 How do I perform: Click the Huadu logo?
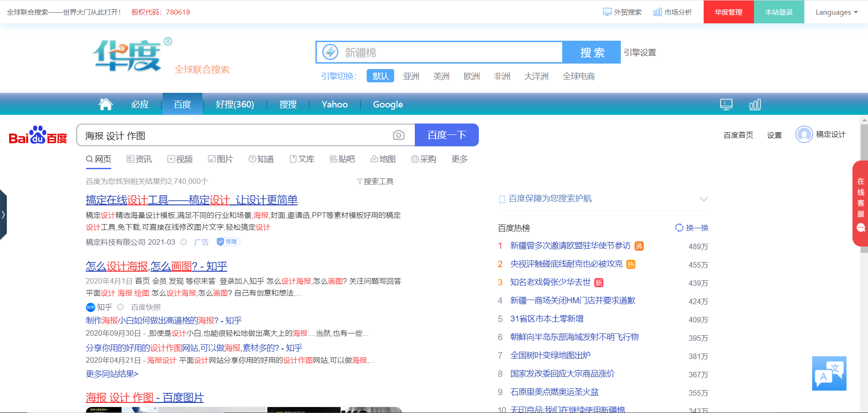(133, 55)
